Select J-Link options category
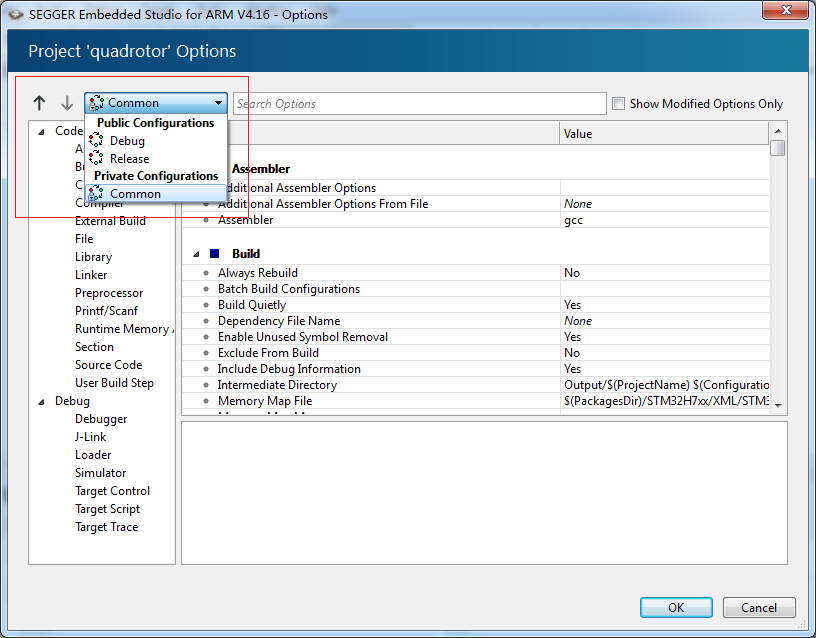 (x=91, y=437)
